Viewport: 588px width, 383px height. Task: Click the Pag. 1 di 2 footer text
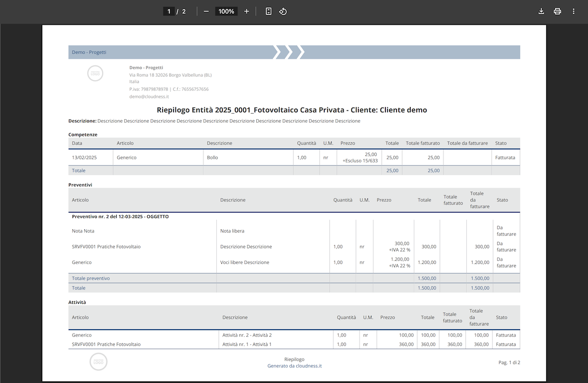509,362
